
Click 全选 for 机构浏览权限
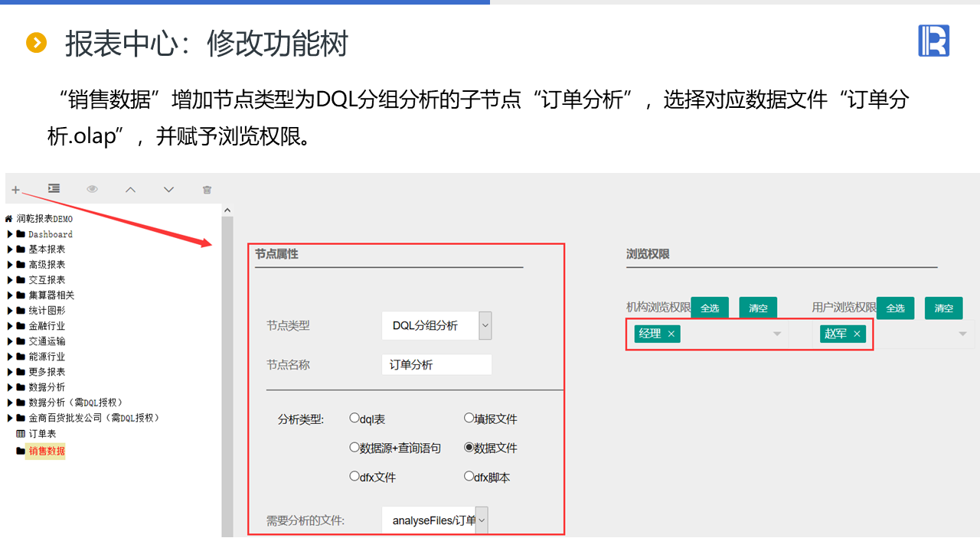click(x=710, y=308)
